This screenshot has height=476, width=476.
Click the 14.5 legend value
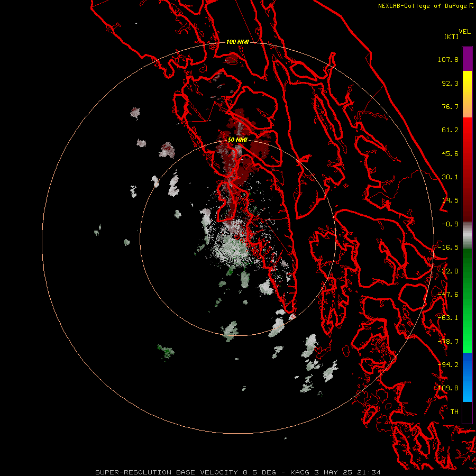tap(450, 200)
